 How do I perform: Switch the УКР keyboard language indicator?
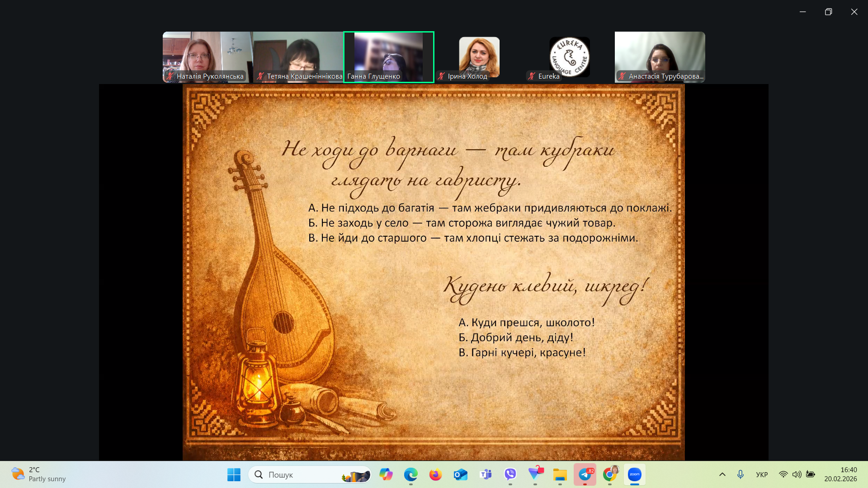click(x=762, y=474)
